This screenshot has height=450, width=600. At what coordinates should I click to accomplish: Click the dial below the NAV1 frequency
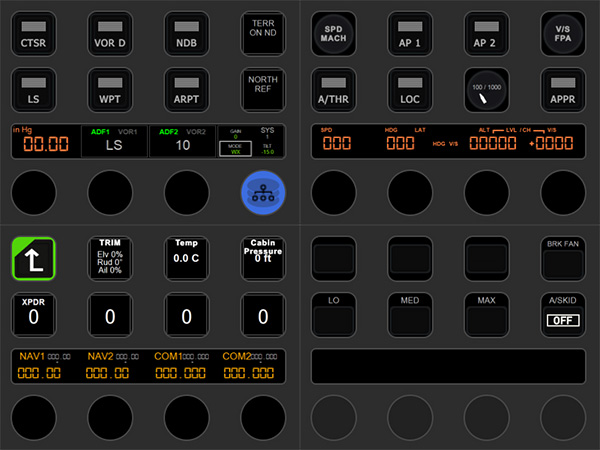pyautogui.click(x=34, y=417)
